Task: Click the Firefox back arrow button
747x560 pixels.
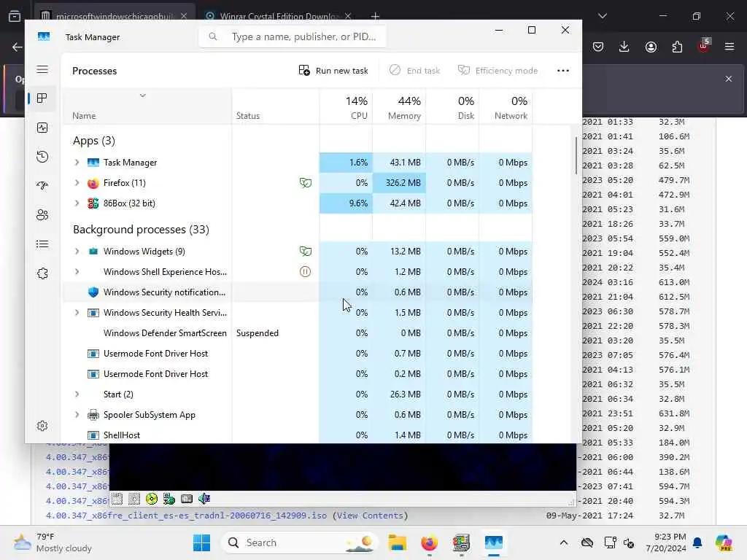Action: [x=18, y=47]
